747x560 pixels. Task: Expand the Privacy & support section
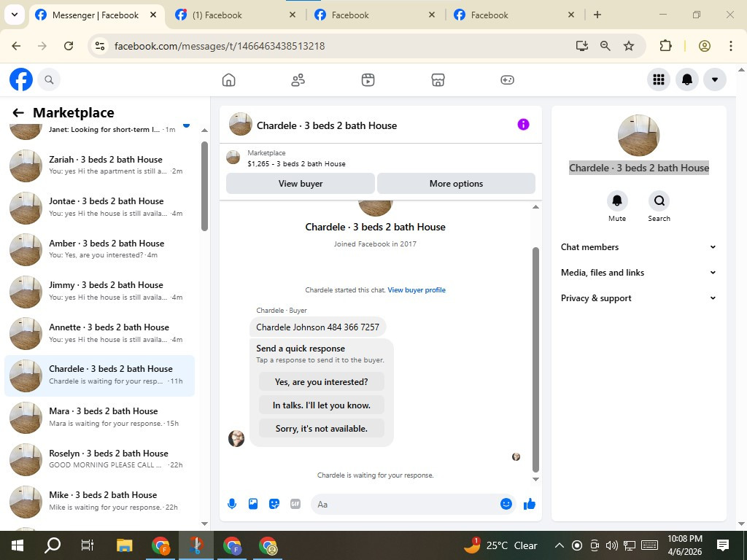tap(638, 298)
